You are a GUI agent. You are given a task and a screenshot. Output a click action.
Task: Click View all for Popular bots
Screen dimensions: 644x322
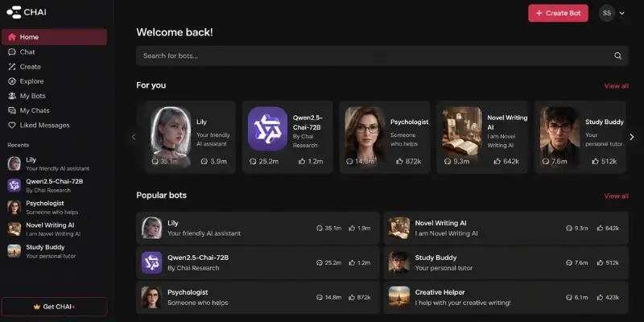(x=616, y=196)
